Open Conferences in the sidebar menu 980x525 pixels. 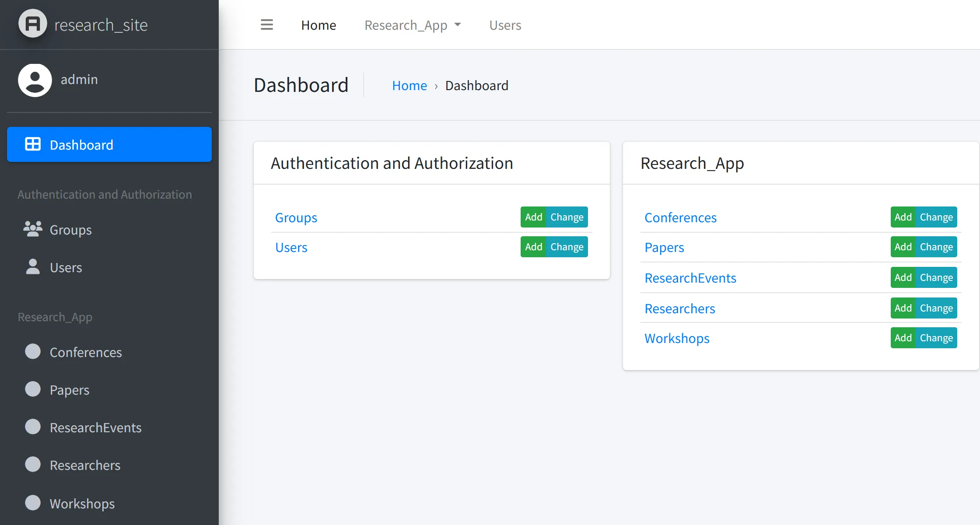109,352
